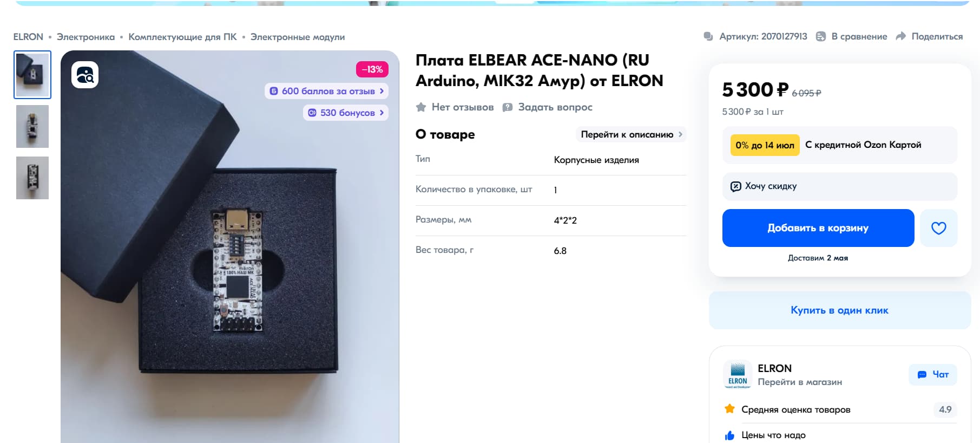Click Добавить в корзину button
980x443 pixels.
pos(818,228)
